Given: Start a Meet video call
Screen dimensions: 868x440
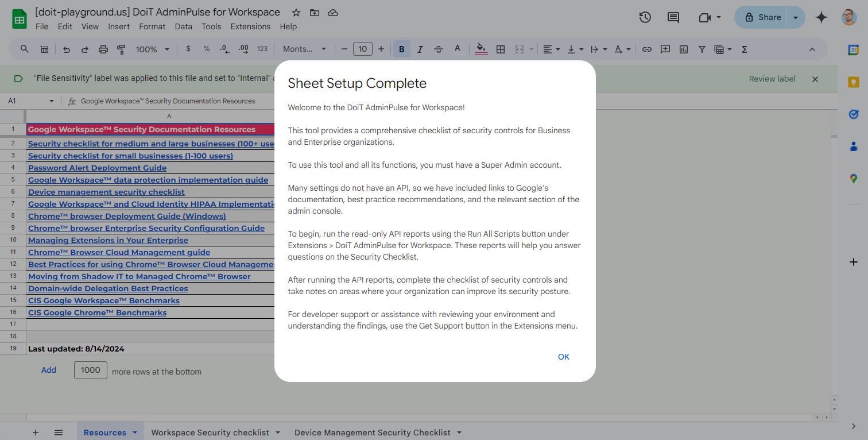Looking at the screenshot, I should (705, 17).
